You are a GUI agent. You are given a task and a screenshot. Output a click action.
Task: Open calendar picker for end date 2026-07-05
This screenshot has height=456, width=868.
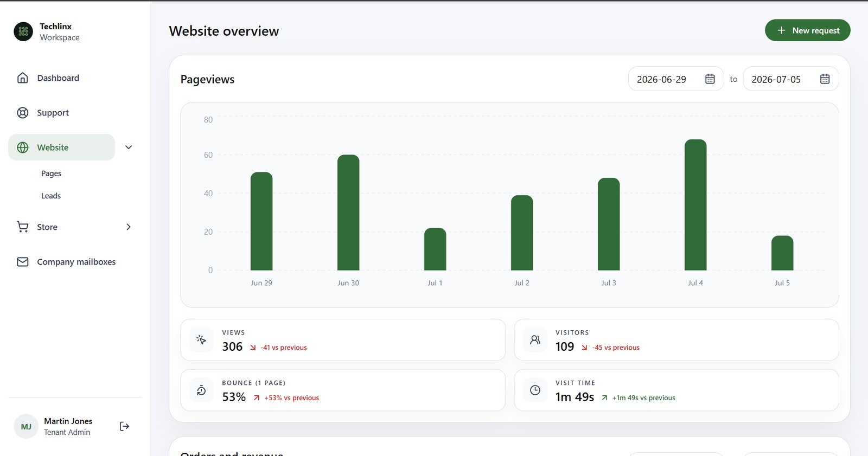tap(825, 79)
